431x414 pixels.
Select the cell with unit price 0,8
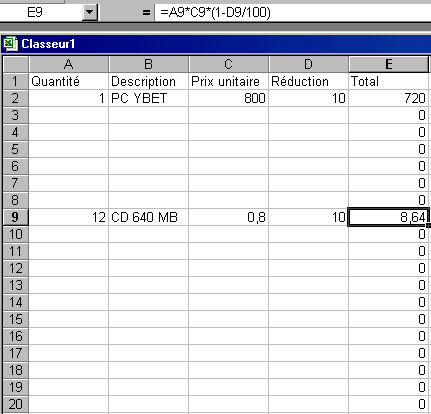point(228,217)
